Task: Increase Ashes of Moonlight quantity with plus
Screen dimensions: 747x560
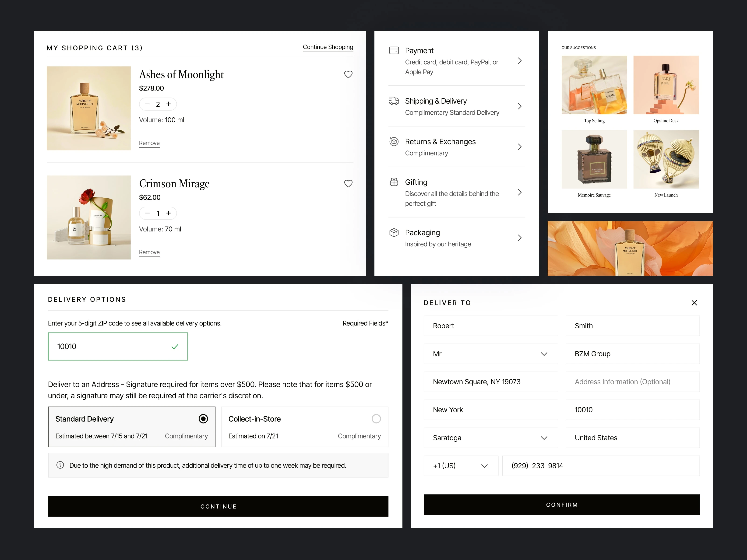Action: click(169, 104)
